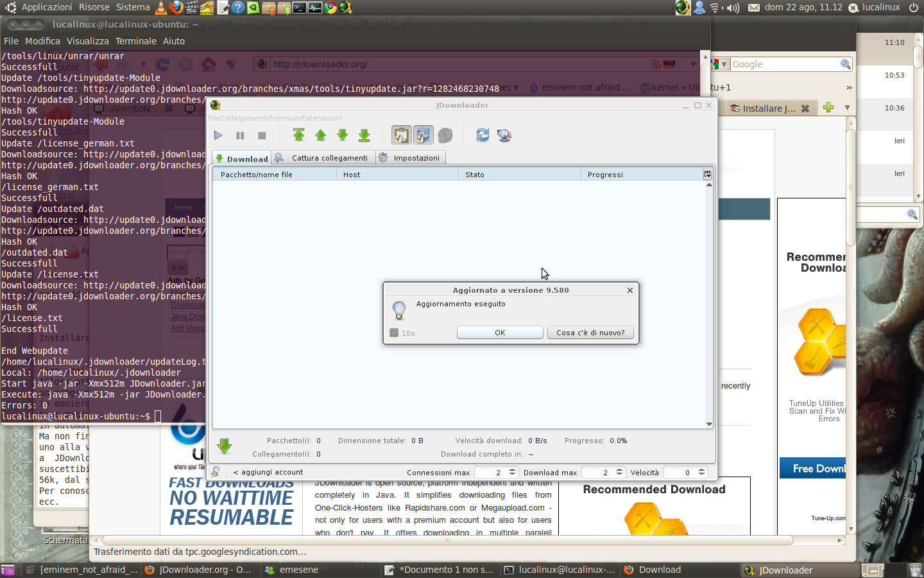Move selected package down one position
924x578 pixels.
tap(343, 135)
